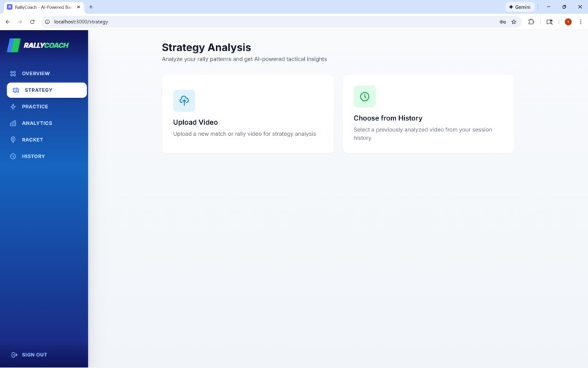Close the RallyCoach browser tab

click(x=78, y=7)
